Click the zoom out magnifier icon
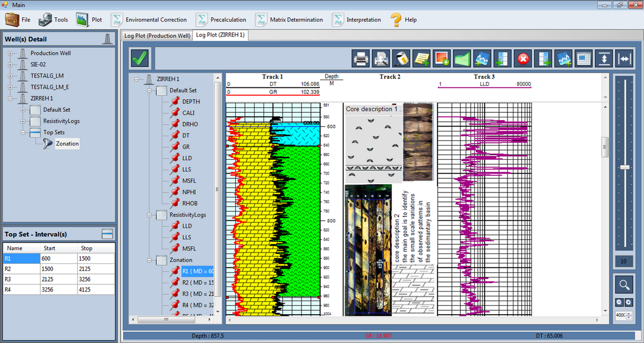Viewport: 644px width, 343px height. tap(620, 303)
